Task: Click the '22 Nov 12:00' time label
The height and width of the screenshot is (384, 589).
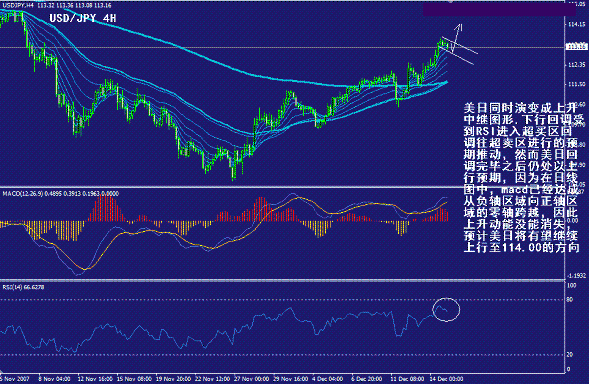Action: tap(212, 379)
